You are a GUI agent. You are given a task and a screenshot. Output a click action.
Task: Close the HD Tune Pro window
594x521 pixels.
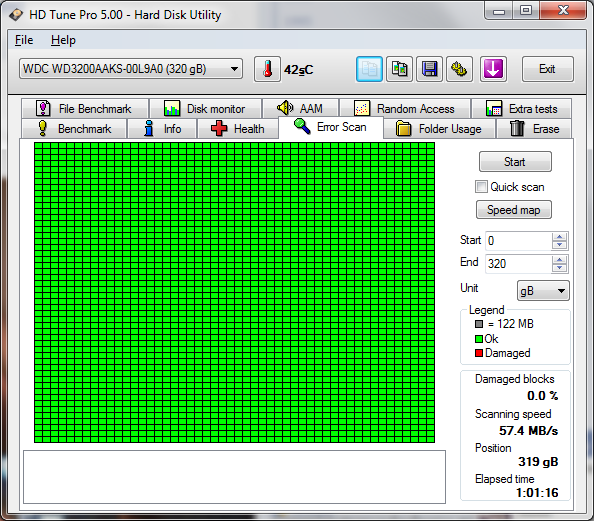point(563,11)
